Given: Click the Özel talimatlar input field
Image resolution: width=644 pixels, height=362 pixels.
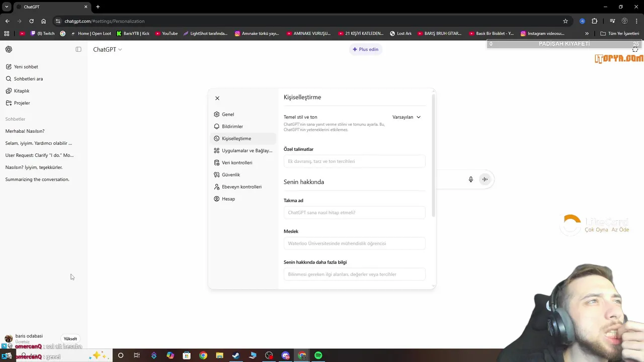Looking at the screenshot, I should [x=354, y=161].
